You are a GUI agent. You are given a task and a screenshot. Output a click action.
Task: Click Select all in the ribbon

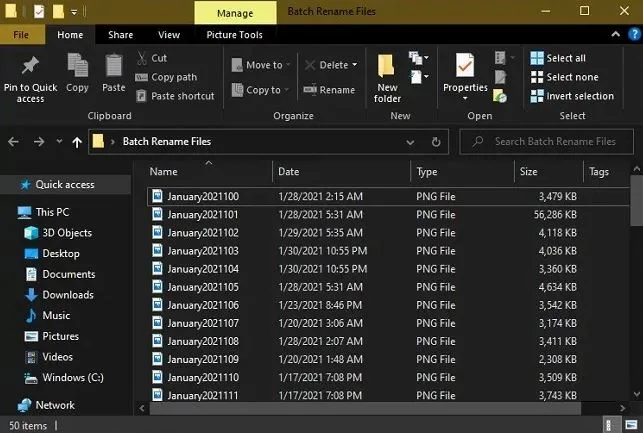point(558,58)
